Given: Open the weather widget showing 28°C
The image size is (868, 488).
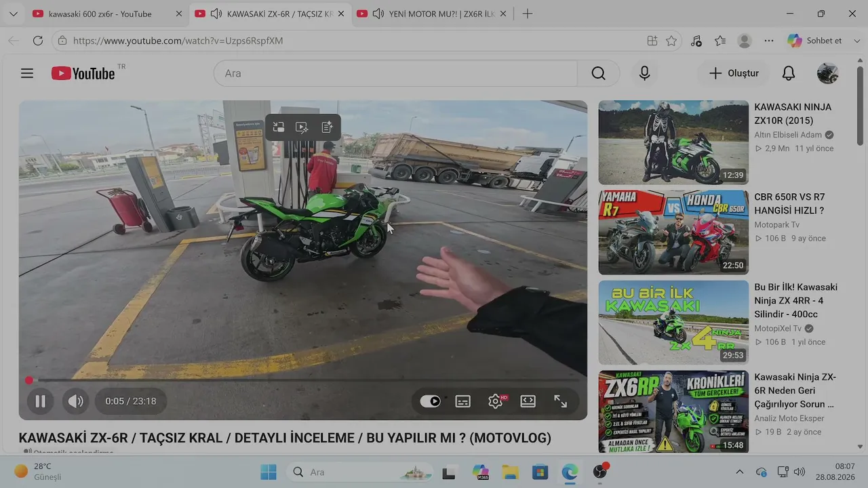Looking at the screenshot, I should click(38, 472).
